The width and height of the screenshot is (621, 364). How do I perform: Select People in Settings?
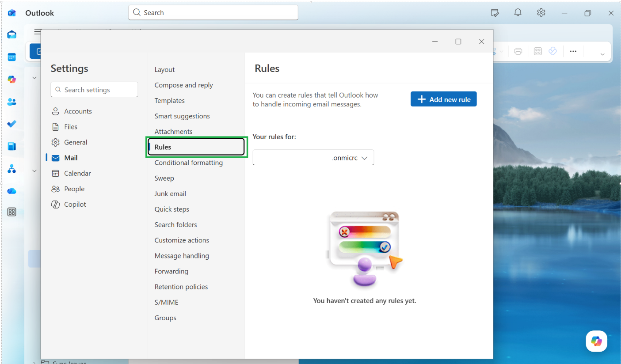pyautogui.click(x=68, y=189)
